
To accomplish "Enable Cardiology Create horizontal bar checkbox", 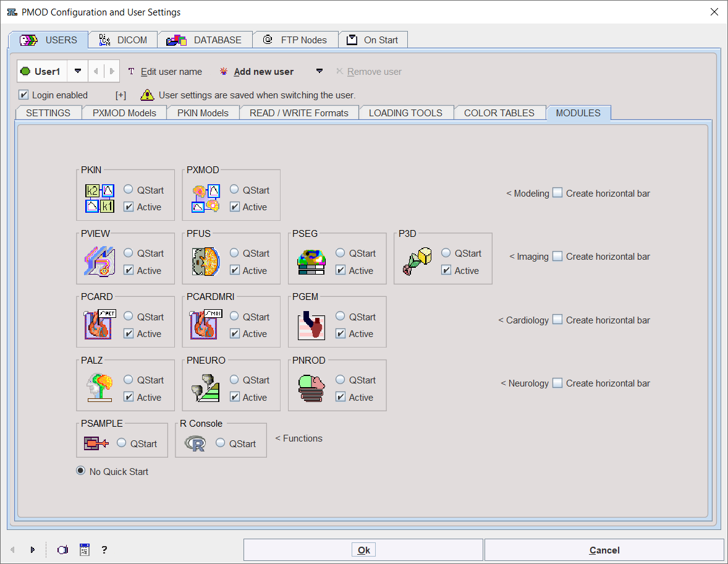I will [x=557, y=320].
